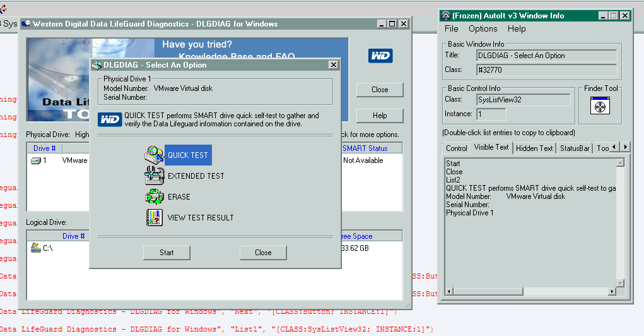Switch to the Hidden Text tab
Viewport: 644px width, 336px height.
click(534, 148)
